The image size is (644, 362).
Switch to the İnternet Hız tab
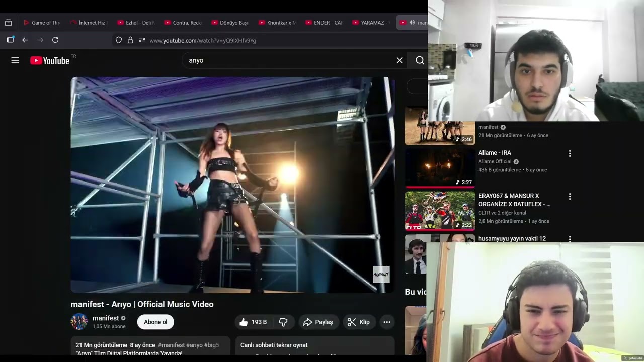point(89,23)
